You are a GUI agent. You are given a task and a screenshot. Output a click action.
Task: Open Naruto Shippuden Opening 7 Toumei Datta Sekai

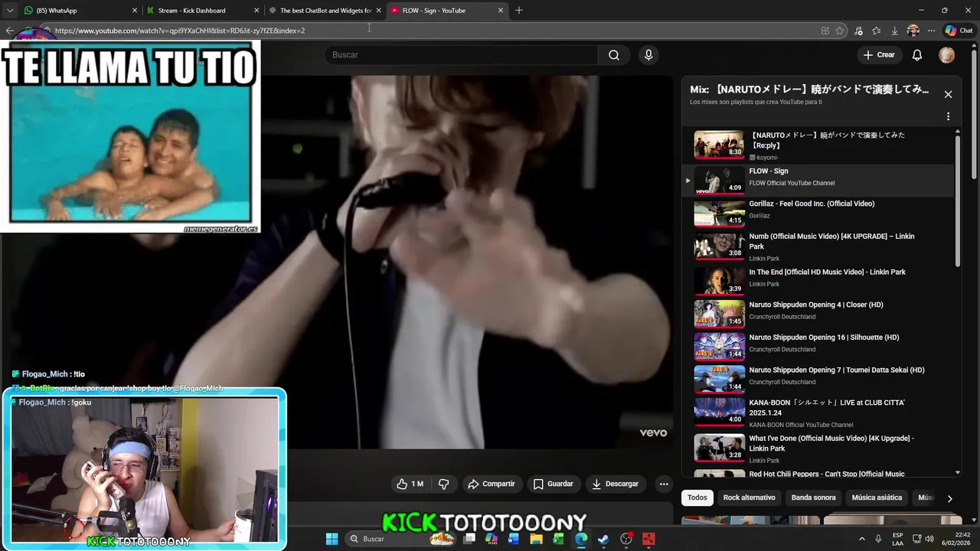click(819, 378)
